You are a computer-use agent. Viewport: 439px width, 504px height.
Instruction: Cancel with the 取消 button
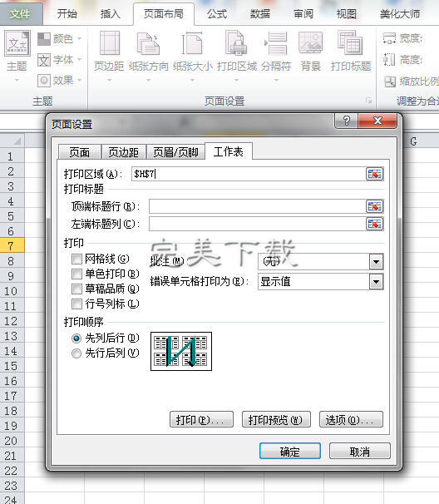point(360,451)
